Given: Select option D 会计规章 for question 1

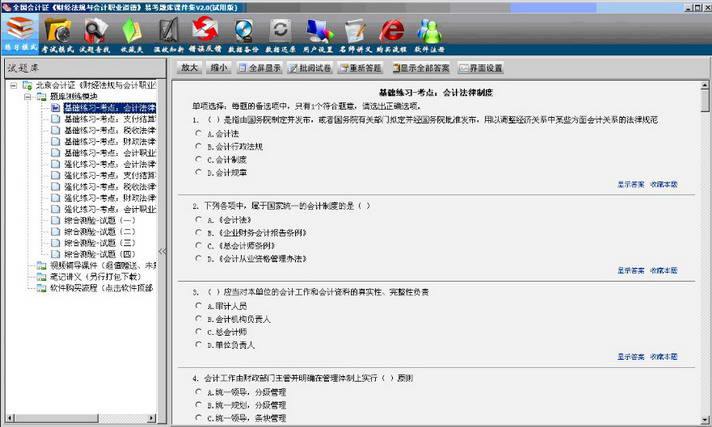Looking at the screenshot, I should click(x=198, y=172).
